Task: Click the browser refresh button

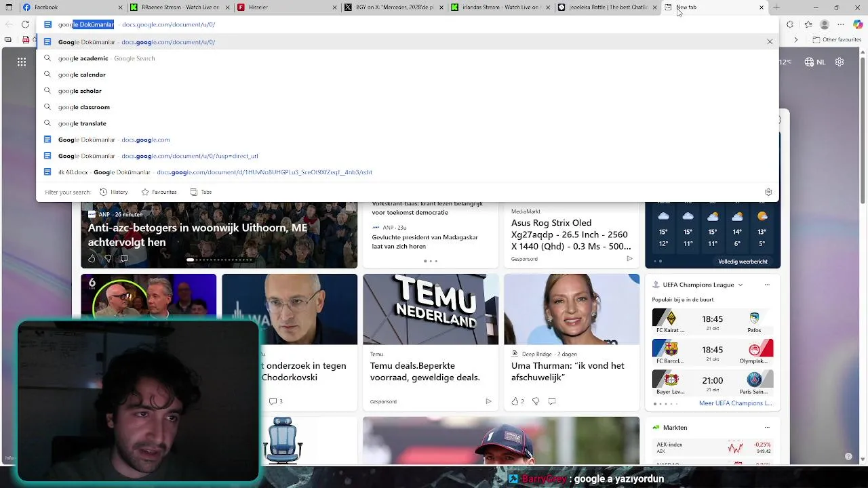Action: (x=25, y=24)
